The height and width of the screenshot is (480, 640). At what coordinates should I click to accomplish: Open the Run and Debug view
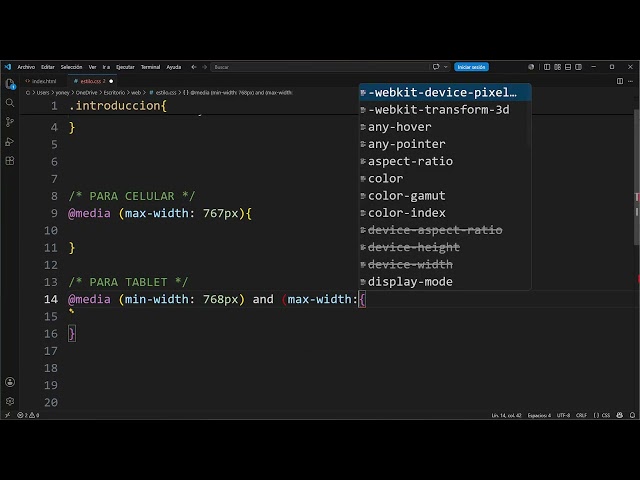click(x=10, y=142)
